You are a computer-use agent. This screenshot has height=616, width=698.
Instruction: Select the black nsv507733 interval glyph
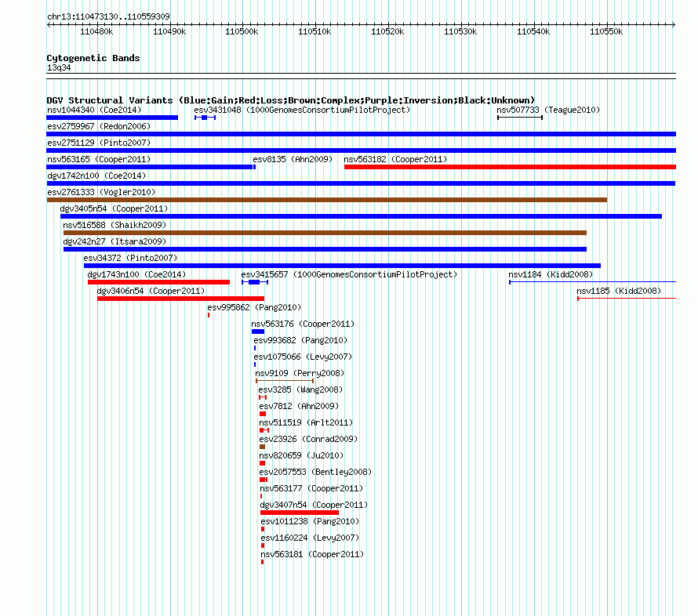click(x=520, y=118)
